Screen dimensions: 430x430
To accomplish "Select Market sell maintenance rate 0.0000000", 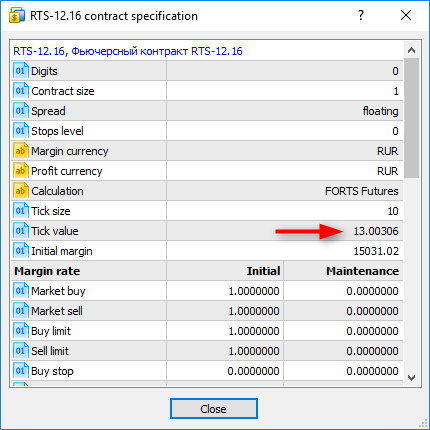I will point(372,311).
